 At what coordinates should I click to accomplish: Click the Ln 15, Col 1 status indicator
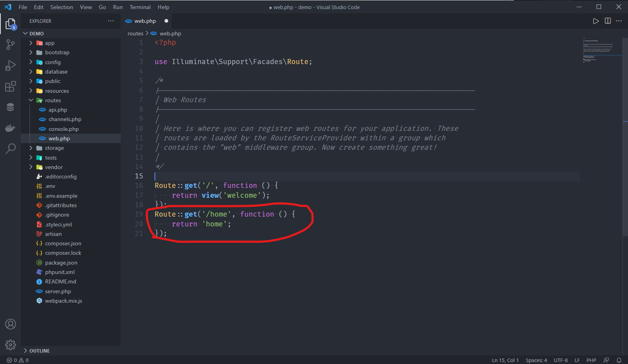pyautogui.click(x=505, y=360)
